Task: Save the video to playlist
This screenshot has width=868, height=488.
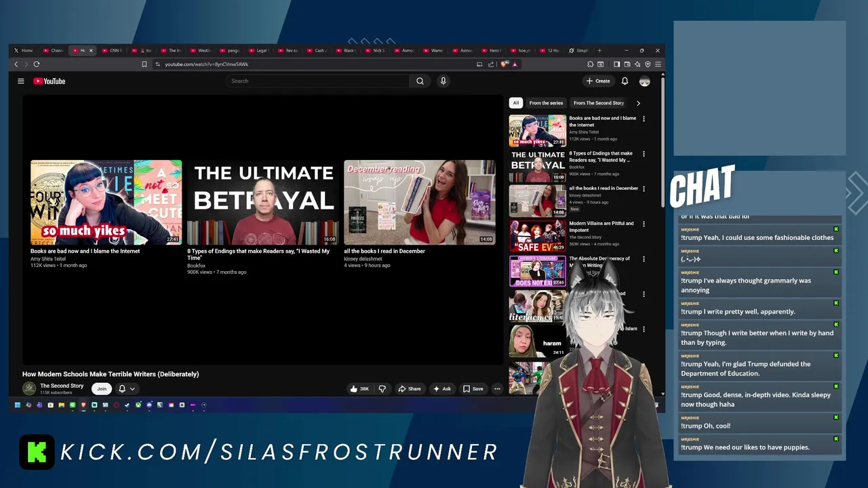Action: coord(473,389)
